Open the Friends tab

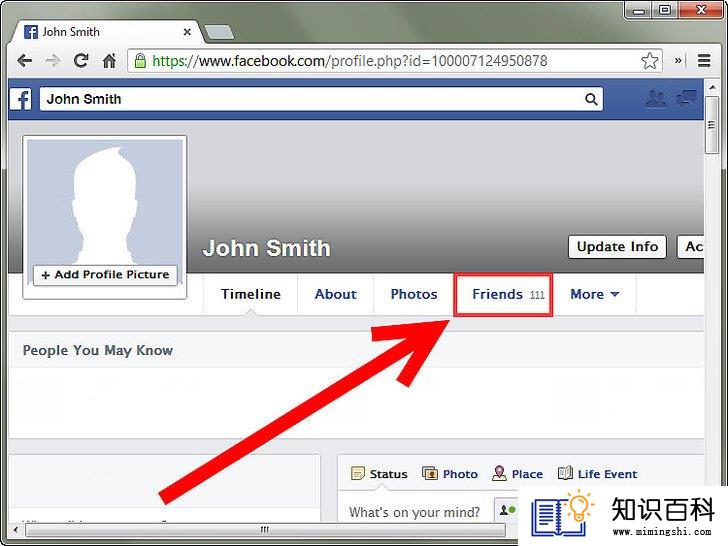[x=504, y=295]
